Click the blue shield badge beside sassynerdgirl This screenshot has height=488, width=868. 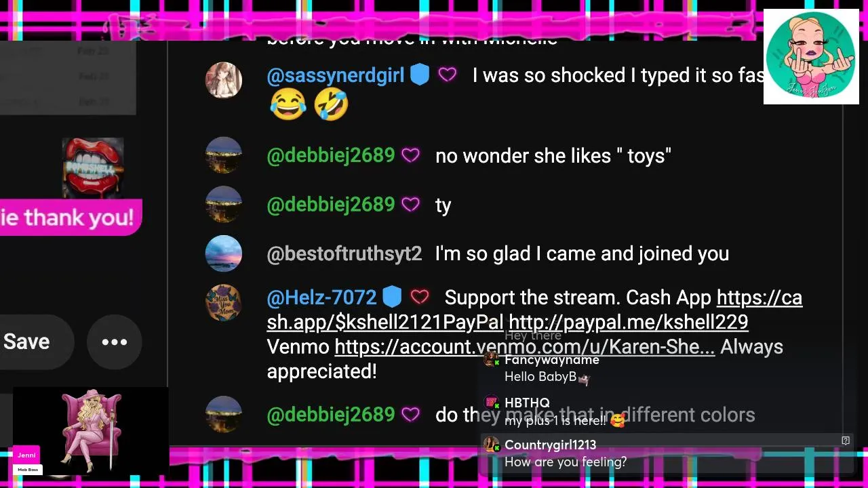tap(420, 75)
